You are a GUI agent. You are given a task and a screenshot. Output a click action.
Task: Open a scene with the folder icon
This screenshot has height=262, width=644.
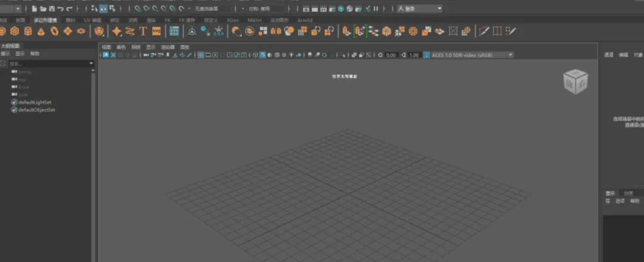pos(43,8)
